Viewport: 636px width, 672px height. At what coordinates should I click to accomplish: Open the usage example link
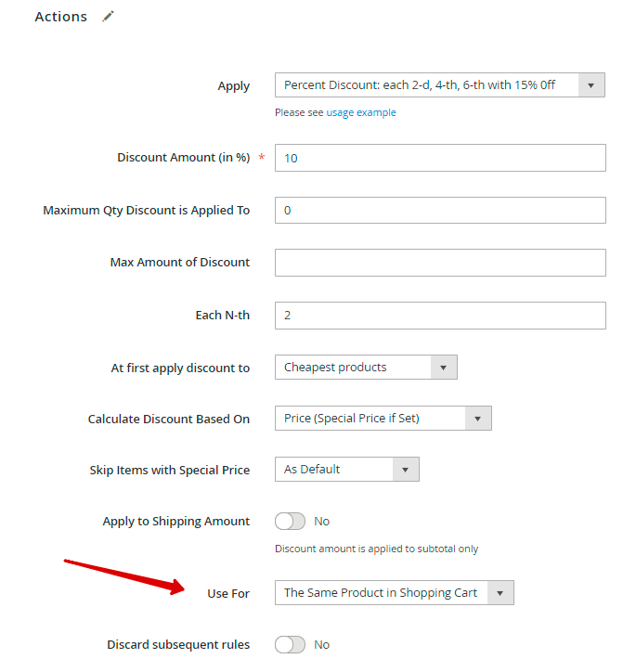pos(360,112)
